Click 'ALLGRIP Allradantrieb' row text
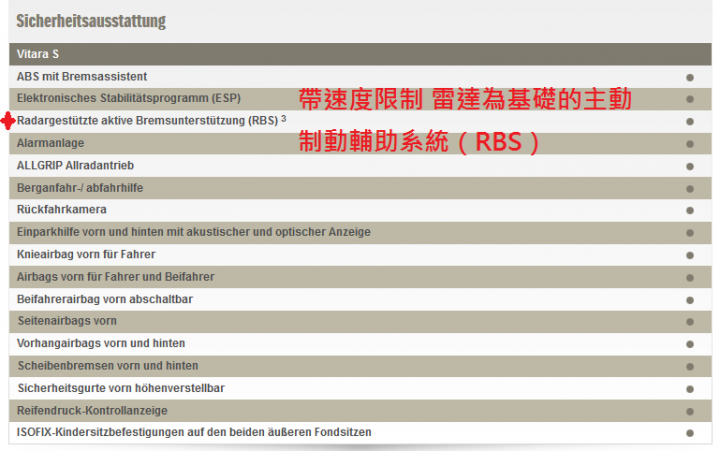This screenshot has height=451, width=720. coord(75,165)
